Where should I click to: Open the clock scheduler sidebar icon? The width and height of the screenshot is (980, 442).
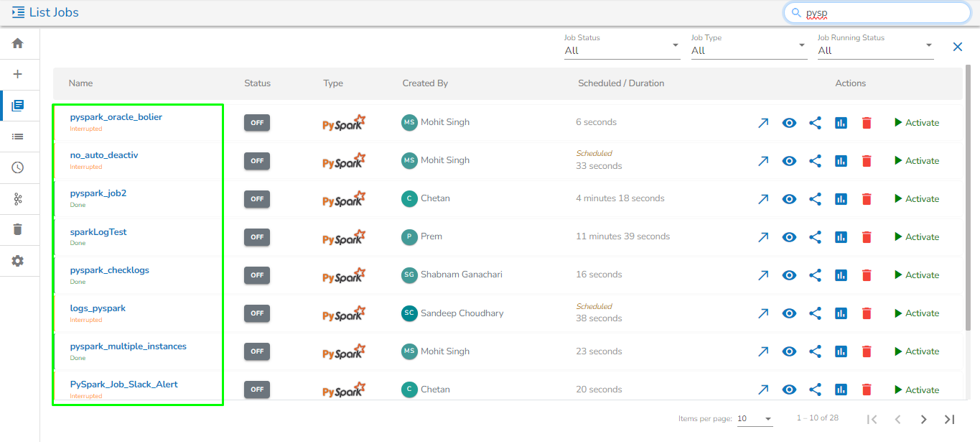tap(18, 167)
